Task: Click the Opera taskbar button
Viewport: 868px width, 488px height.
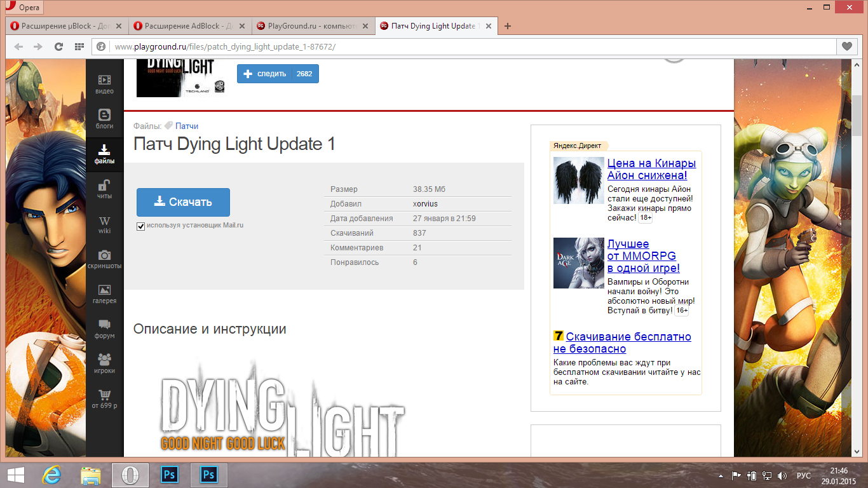Action: (130, 475)
